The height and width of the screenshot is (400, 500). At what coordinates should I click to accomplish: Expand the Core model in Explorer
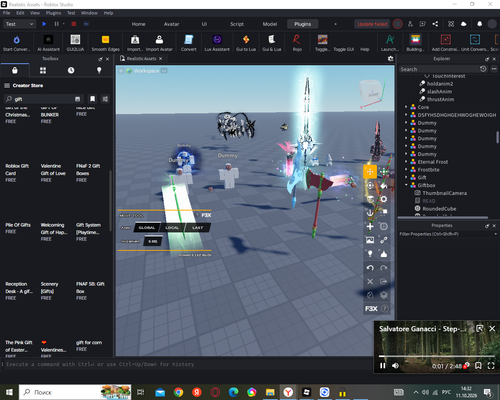pyautogui.click(x=406, y=107)
